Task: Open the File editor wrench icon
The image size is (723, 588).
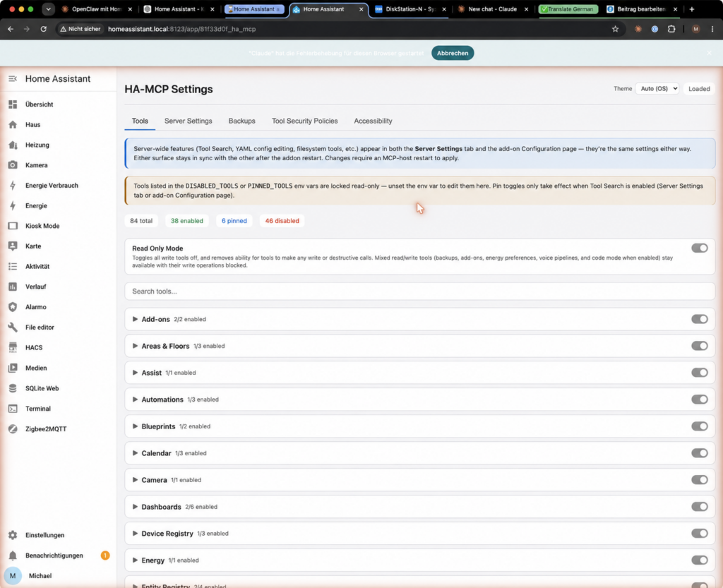Action: coord(13,328)
